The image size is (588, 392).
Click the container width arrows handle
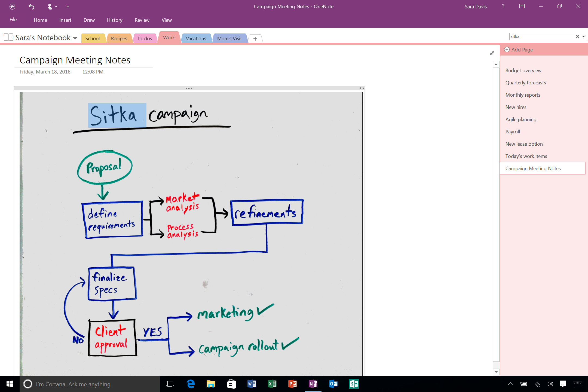(362, 88)
